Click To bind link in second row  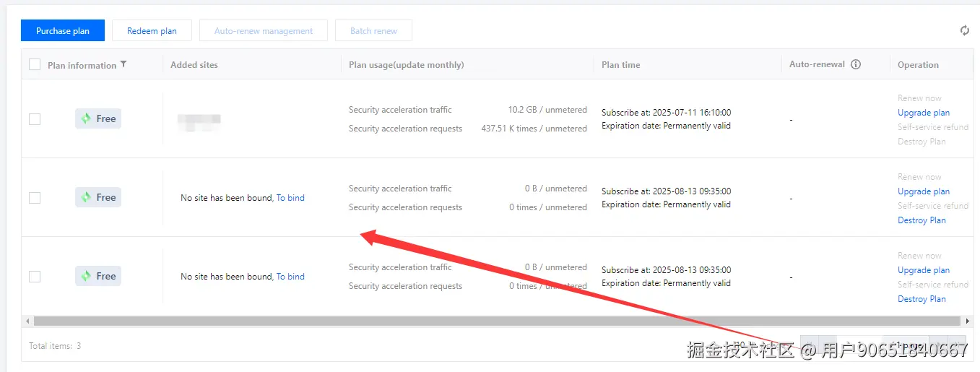tap(290, 198)
